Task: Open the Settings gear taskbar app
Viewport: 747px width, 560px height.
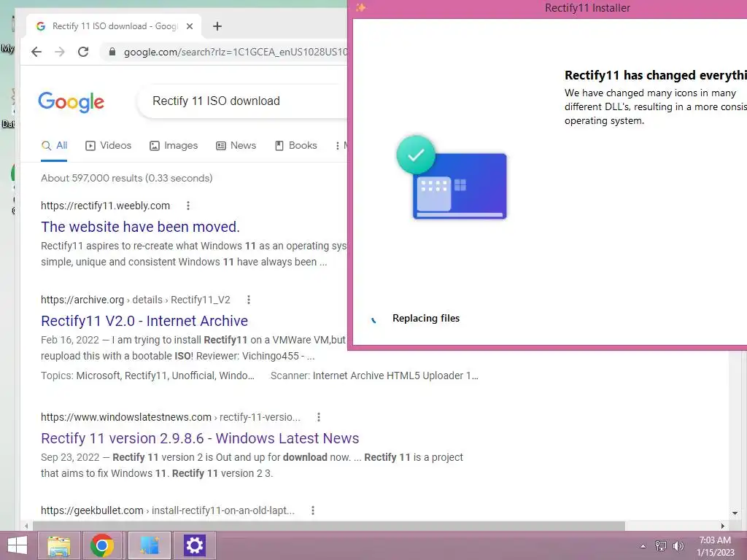Action: [x=194, y=545]
